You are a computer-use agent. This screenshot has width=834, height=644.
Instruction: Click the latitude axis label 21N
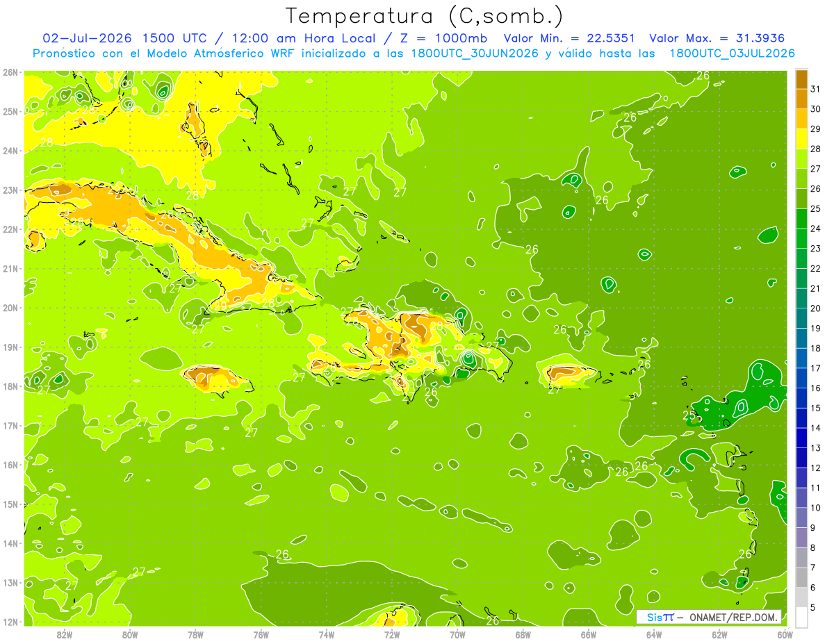tap(10, 268)
